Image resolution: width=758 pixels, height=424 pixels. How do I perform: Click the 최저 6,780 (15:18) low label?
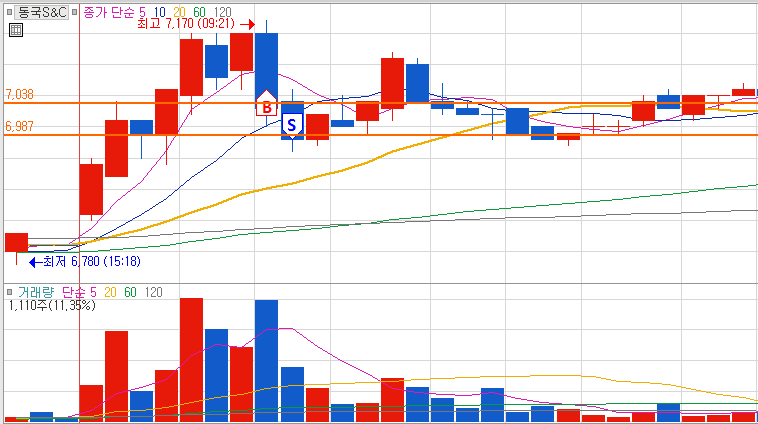(92, 262)
